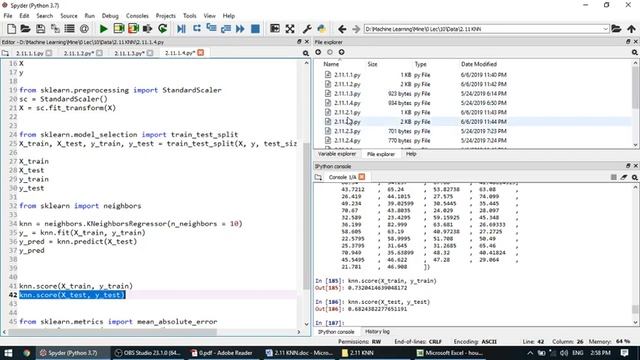The height and width of the screenshot is (360, 640).
Task: Switch to the File explorer pane tab
Action: pyautogui.click(x=380, y=154)
